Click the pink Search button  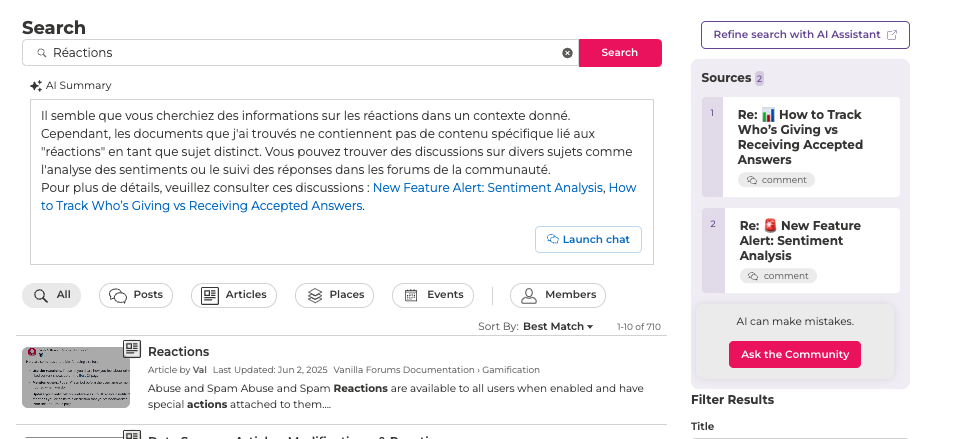click(620, 53)
